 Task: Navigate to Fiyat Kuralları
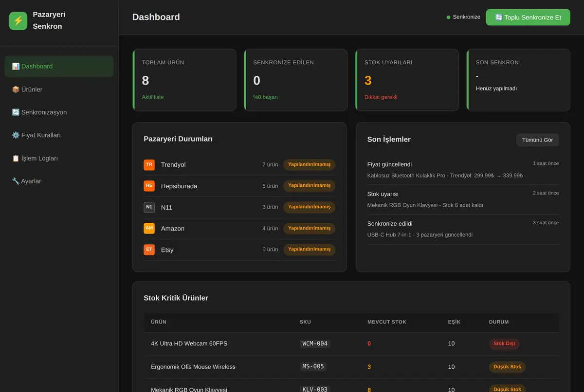(59, 135)
